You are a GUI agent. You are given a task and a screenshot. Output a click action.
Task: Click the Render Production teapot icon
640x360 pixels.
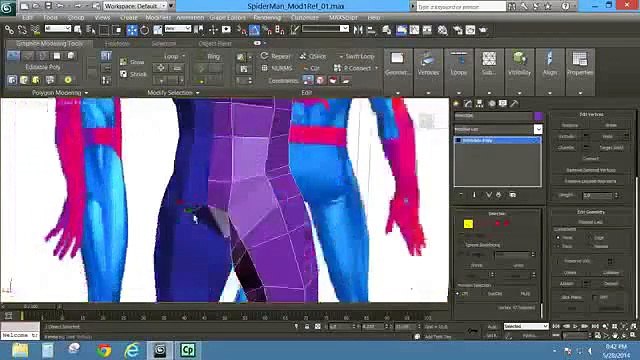(483, 30)
